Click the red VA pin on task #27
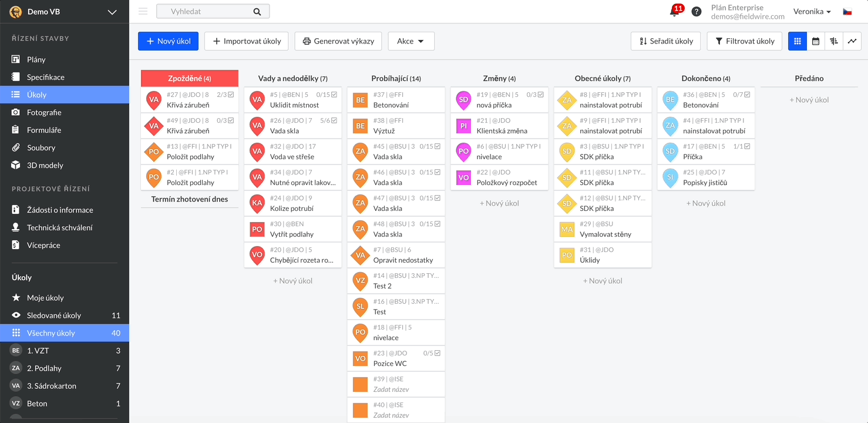 [x=154, y=100]
